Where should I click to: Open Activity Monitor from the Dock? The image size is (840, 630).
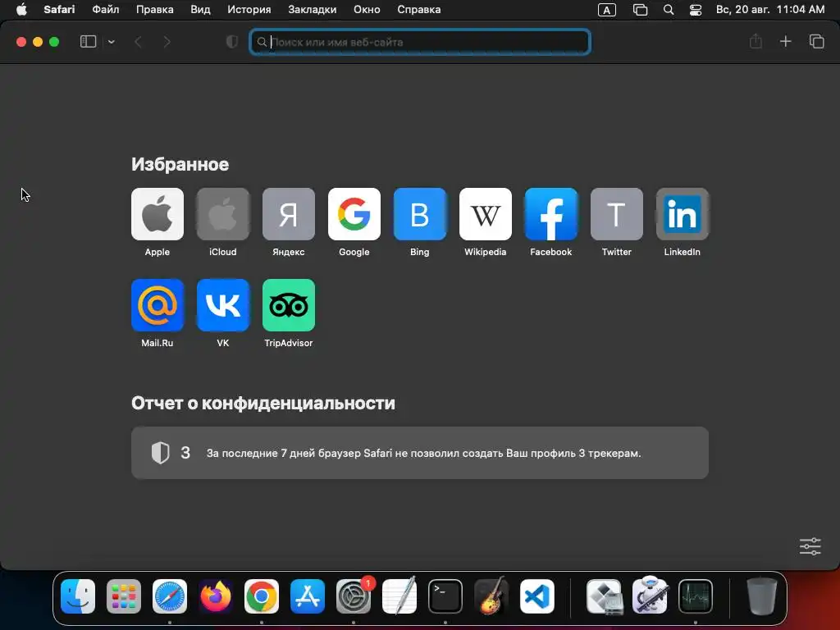tap(696, 596)
